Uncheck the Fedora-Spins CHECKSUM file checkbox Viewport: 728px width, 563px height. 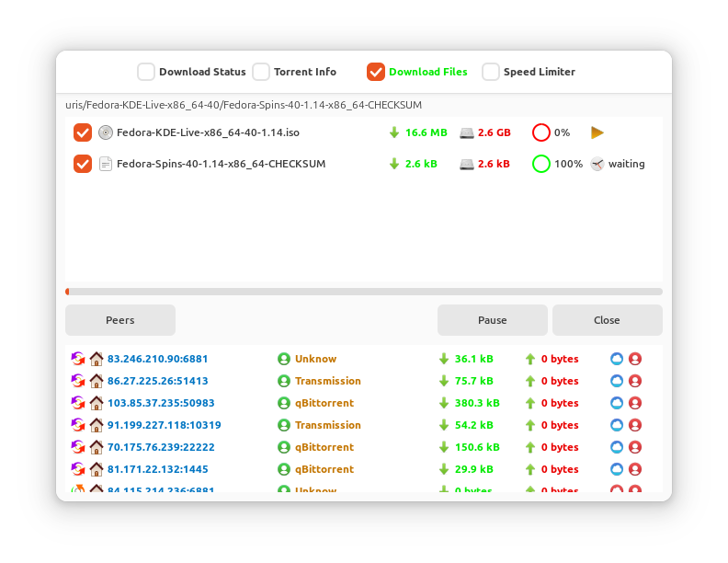coord(83,164)
